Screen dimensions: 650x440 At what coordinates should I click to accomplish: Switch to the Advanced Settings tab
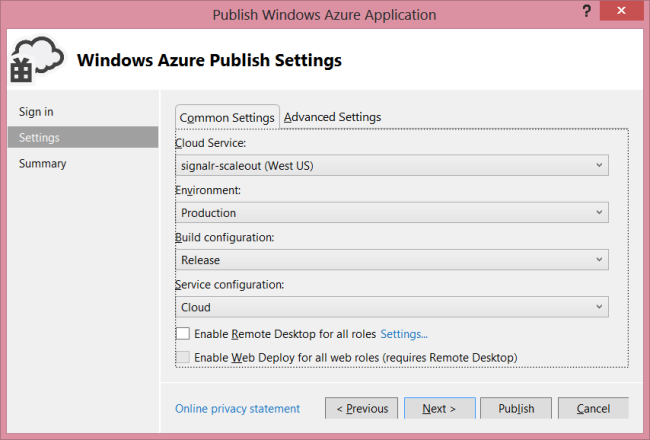[x=332, y=117]
